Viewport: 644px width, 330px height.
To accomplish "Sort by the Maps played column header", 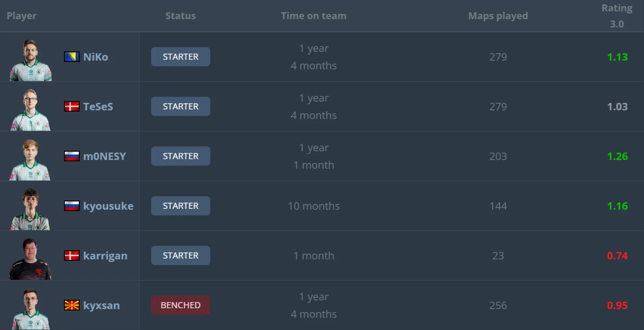I will coord(498,16).
